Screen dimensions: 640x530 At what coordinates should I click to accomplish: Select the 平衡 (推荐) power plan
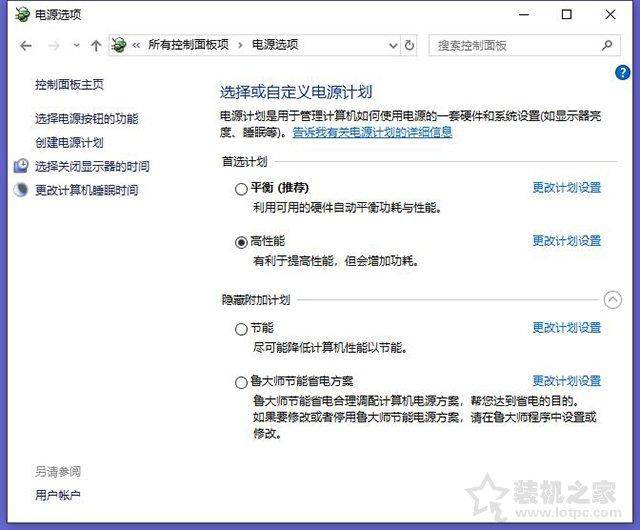(x=241, y=189)
